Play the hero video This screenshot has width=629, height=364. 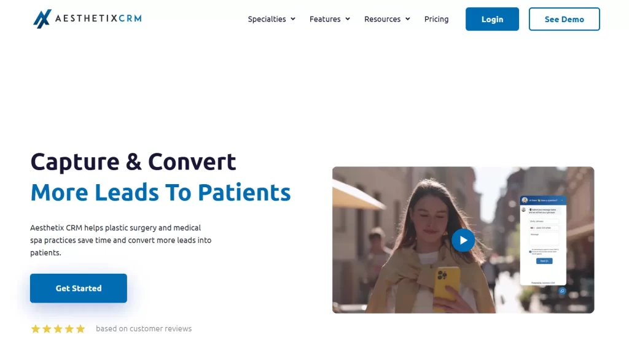click(463, 240)
